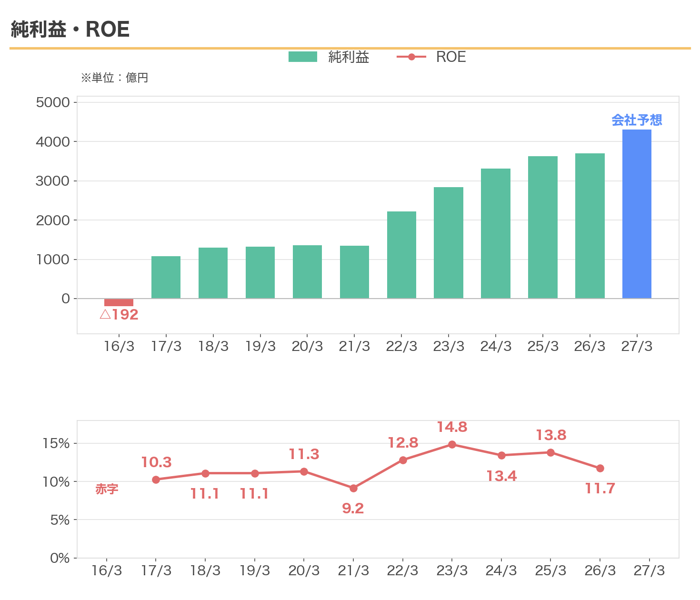Click the 11.1 label for 18/3
The image size is (700, 600).
coord(205,494)
